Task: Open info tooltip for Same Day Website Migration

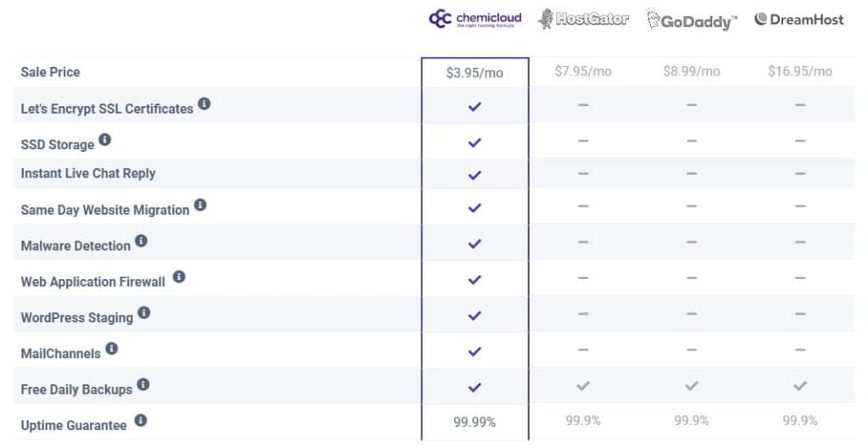Action: point(200,205)
